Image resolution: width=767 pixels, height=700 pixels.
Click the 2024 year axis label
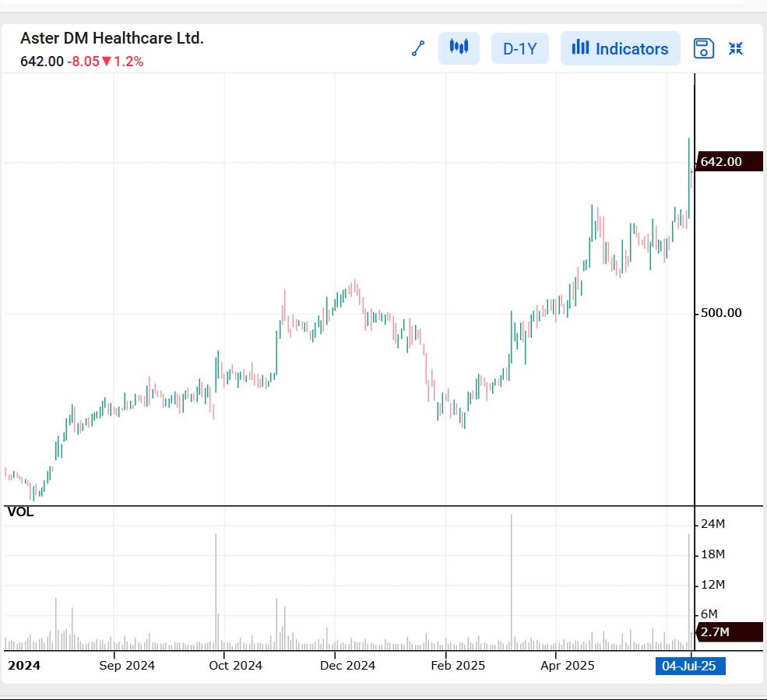coord(24,666)
